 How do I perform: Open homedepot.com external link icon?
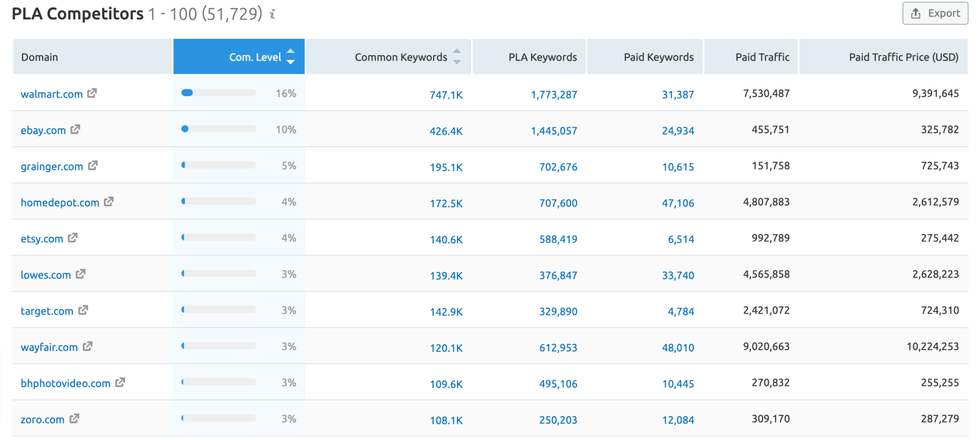coord(109,201)
